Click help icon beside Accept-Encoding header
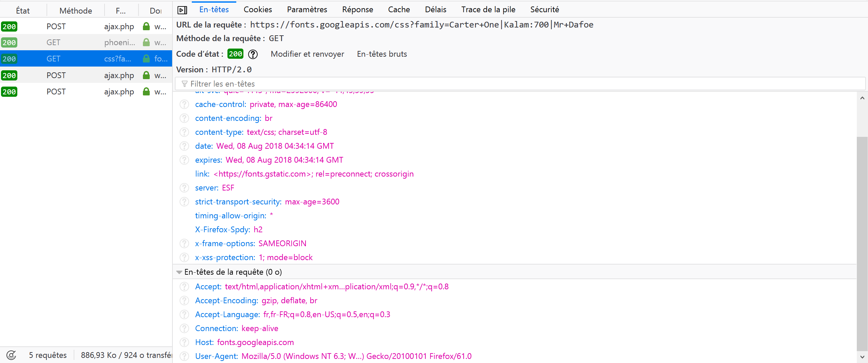 tap(184, 301)
